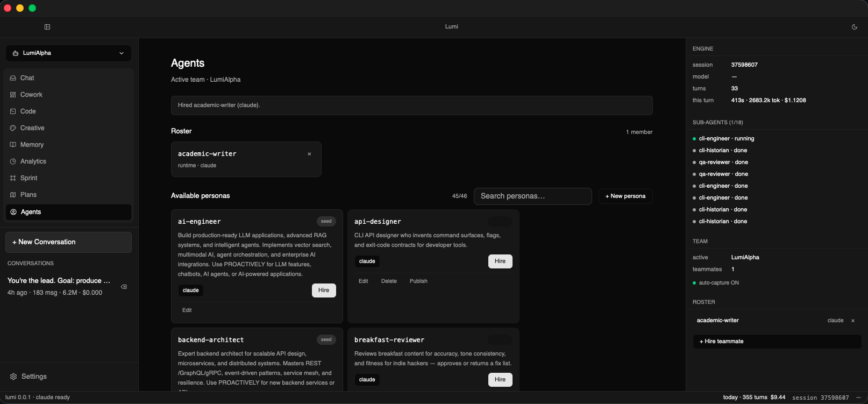
Task: Create a New persona
Action: [625, 196]
